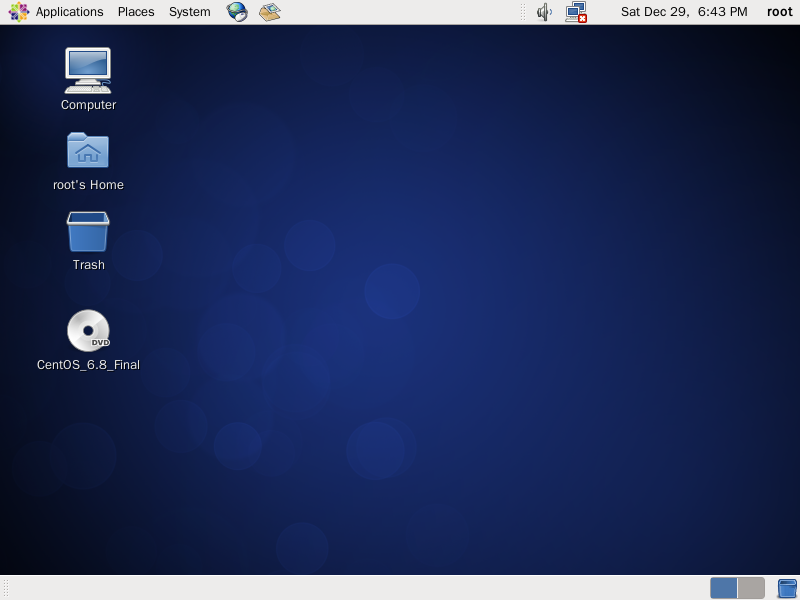Click the Computer icon label text
The width and height of the screenshot is (800, 600).
point(88,105)
